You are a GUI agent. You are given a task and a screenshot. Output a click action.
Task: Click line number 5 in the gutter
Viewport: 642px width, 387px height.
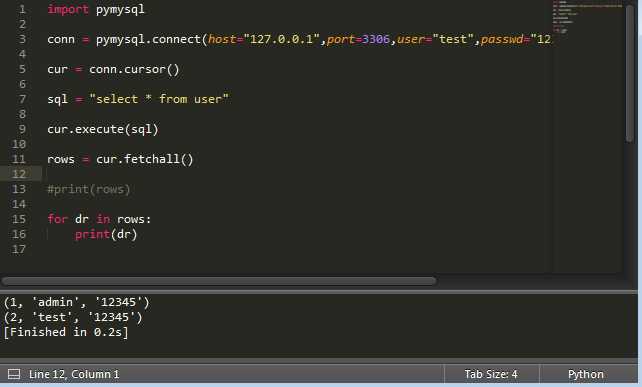(x=23, y=69)
